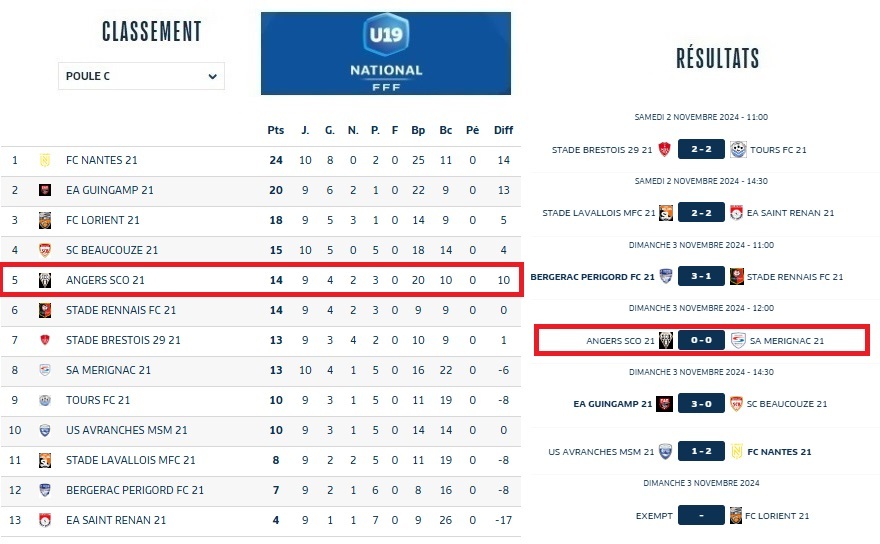Click the FC Nantes 21 crest in standings
The width and height of the screenshot is (880, 544).
[x=45, y=160]
